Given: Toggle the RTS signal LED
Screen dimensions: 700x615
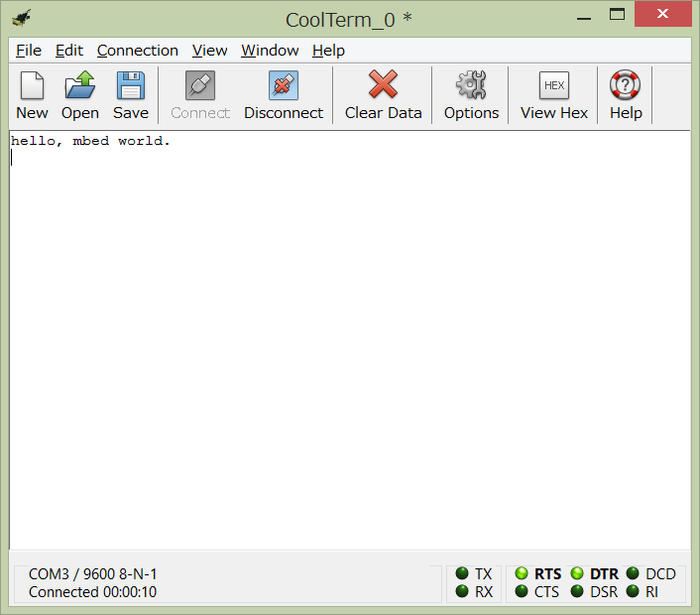Looking at the screenshot, I should 522,573.
